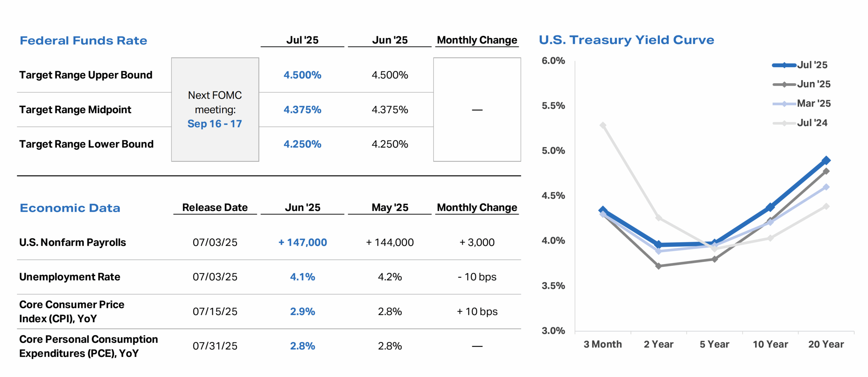Click the Jul '25 20 Year data point

pos(826,160)
